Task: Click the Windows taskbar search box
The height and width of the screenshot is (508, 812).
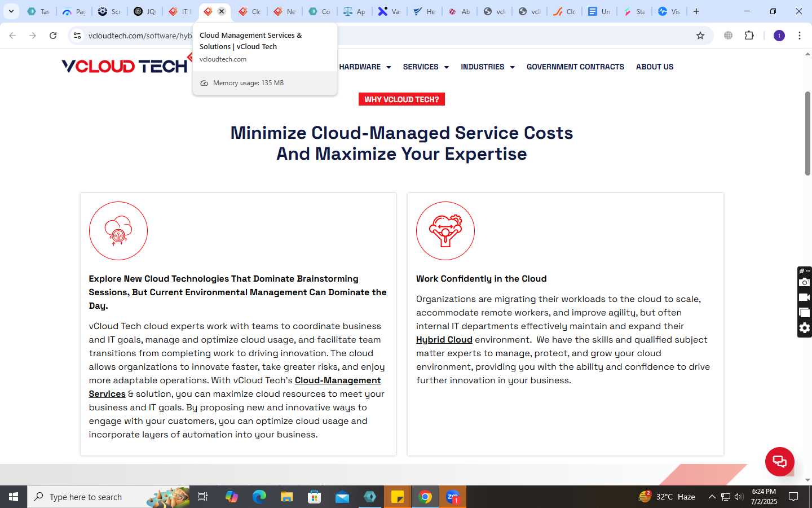Action: (108, 497)
